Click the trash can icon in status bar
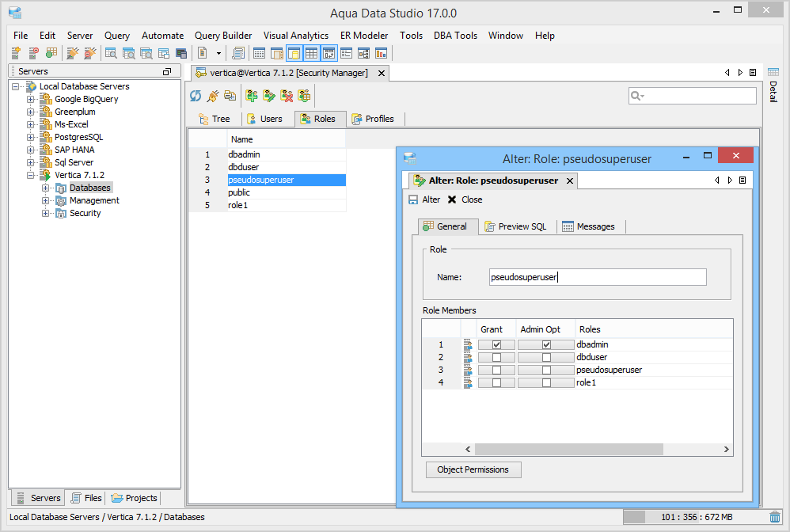The width and height of the screenshot is (790, 532). click(775, 517)
